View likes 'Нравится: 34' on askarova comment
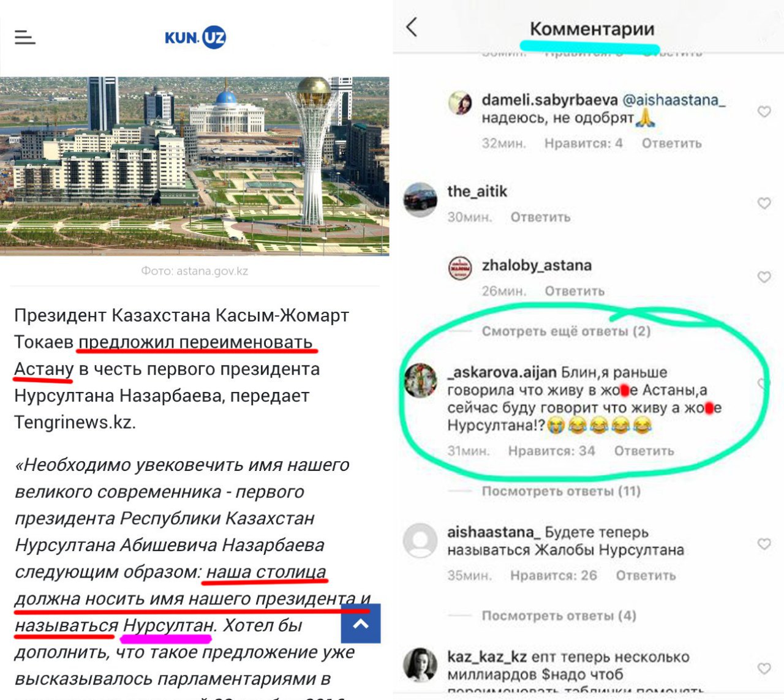 click(x=552, y=451)
